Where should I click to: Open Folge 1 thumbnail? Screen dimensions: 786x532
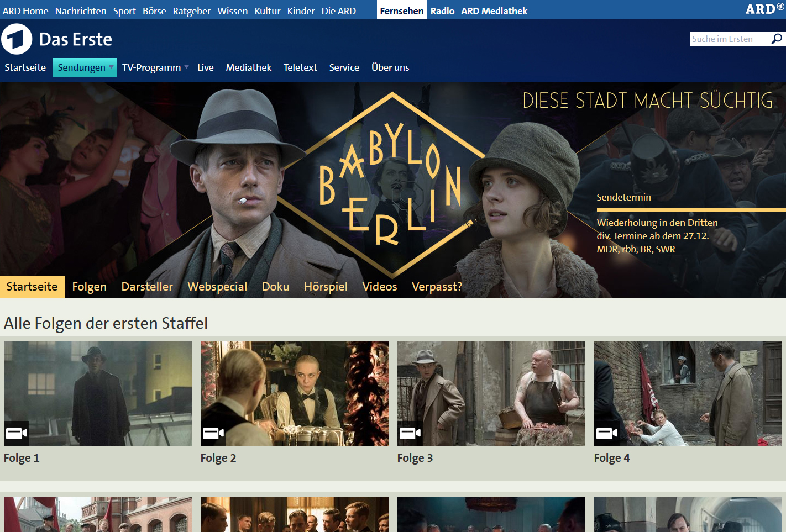pos(98,393)
